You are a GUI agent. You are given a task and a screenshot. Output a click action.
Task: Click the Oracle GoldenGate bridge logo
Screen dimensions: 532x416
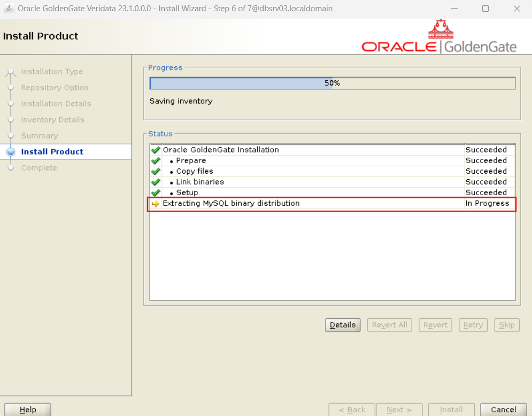tap(441, 29)
